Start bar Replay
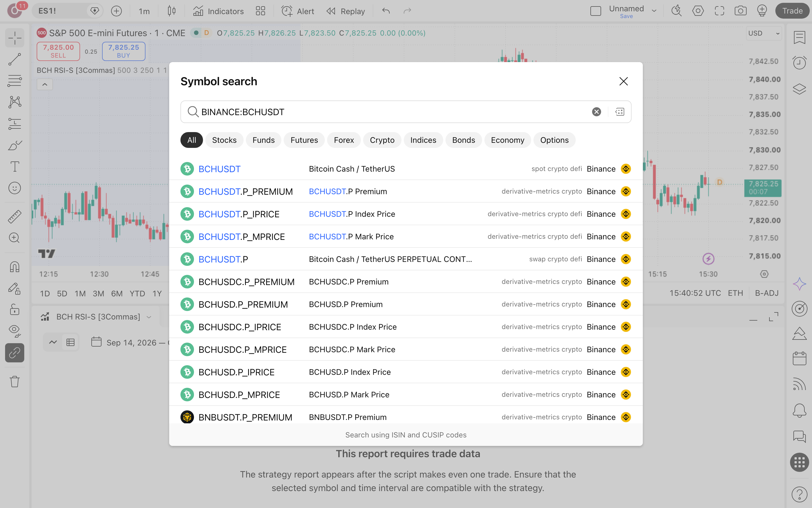This screenshot has height=508, width=812. click(346, 11)
